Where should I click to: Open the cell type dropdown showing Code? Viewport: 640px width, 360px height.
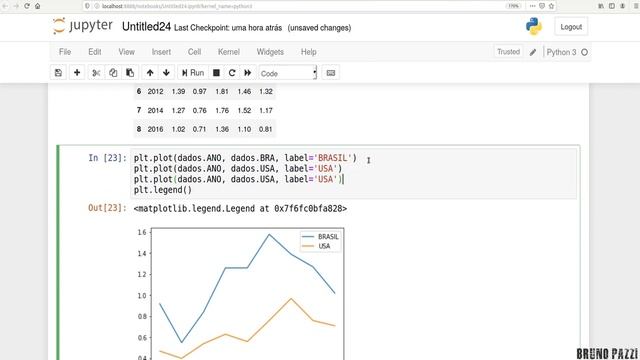tap(288, 73)
